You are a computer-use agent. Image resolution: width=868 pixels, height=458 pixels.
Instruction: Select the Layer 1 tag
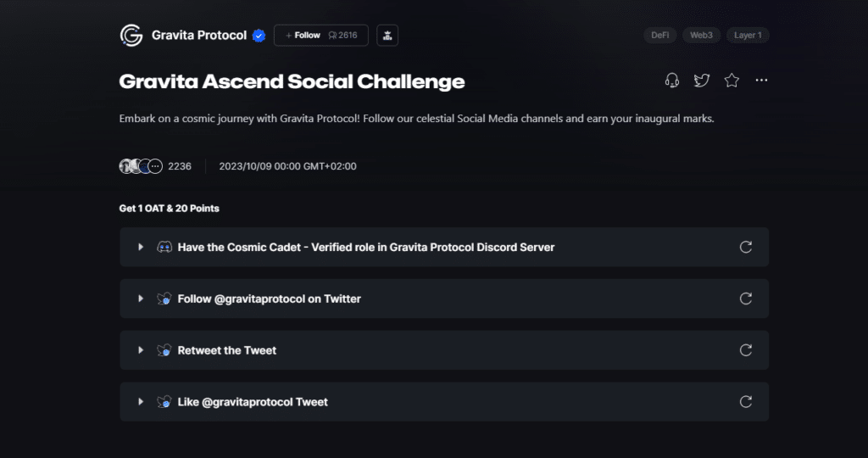[748, 36]
